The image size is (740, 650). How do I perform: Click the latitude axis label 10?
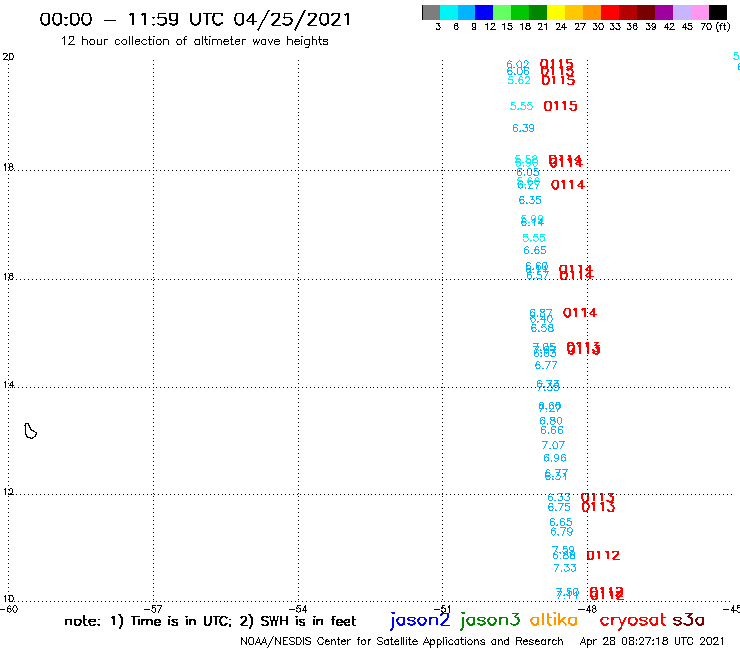8,599
